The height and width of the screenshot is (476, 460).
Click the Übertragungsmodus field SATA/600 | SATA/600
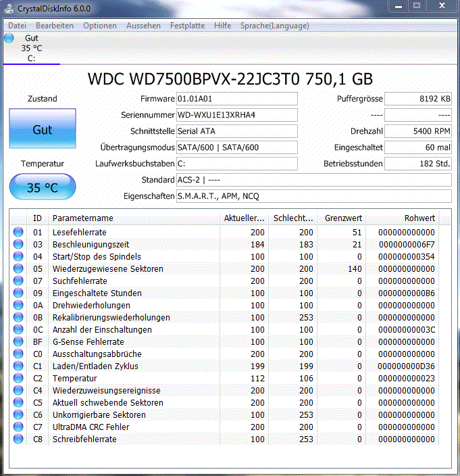click(237, 147)
